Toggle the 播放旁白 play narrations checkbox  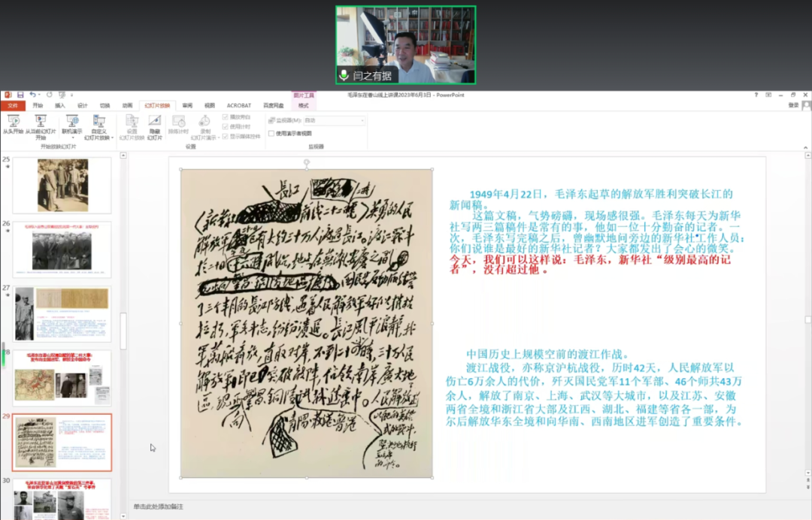[x=226, y=117]
